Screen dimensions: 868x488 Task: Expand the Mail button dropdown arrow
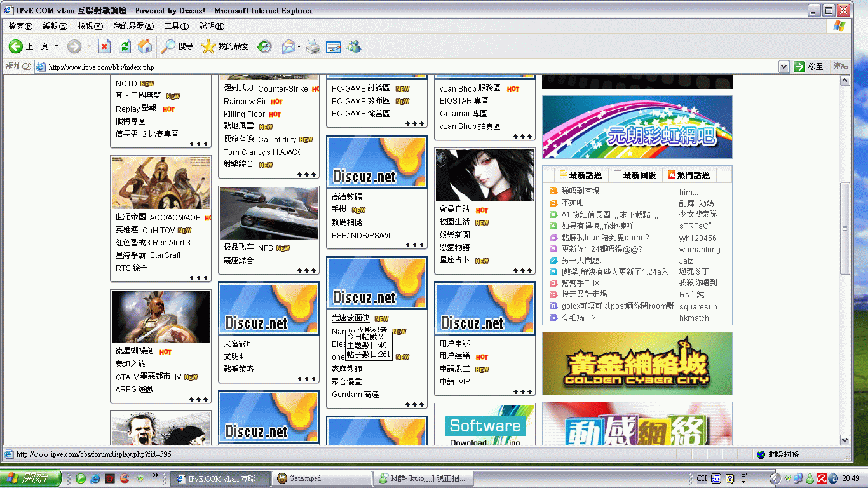[x=299, y=46]
